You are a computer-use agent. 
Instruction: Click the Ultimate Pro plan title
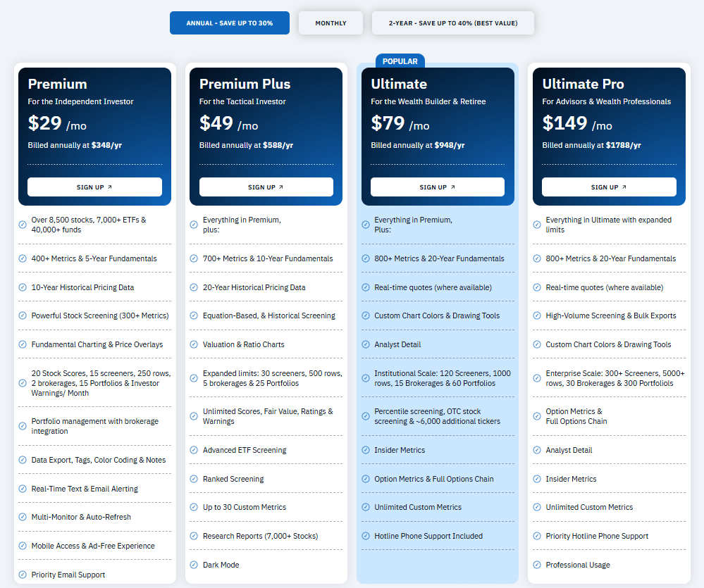pyautogui.click(x=583, y=84)
